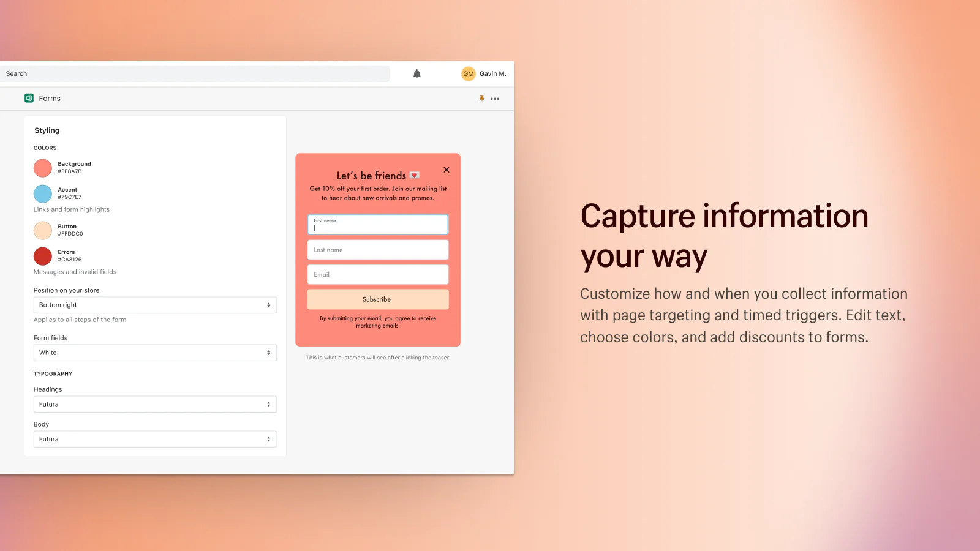Dismiss the subscription popup preview
Viewport: 980px width, 551px height.
click(x=446, y=170)
